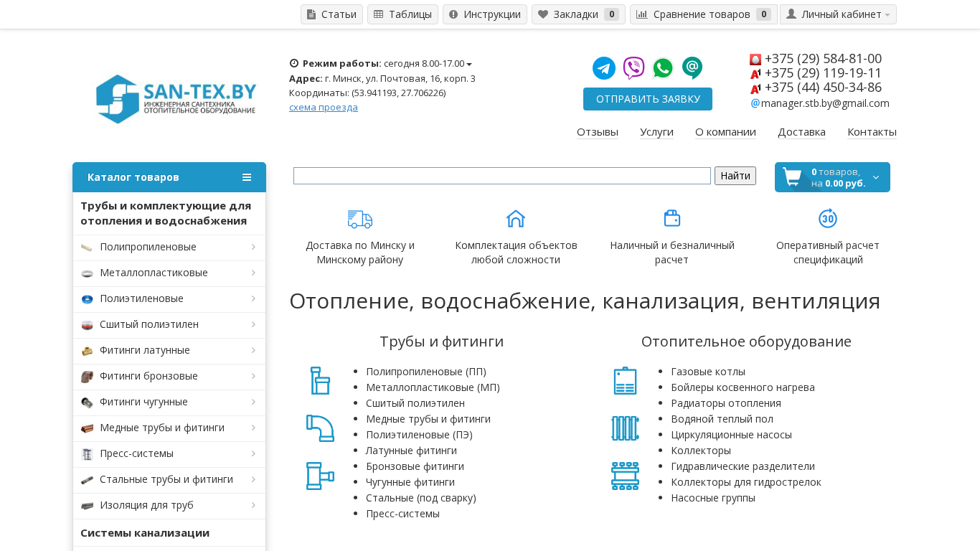Open the Доставка menu item

(x=801, y=132)
